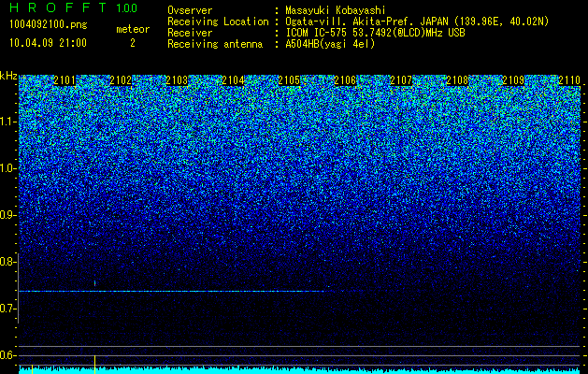588x374 pixels.
Task: Click the date 10.04.09 21:00
Action: pos(48,43)
